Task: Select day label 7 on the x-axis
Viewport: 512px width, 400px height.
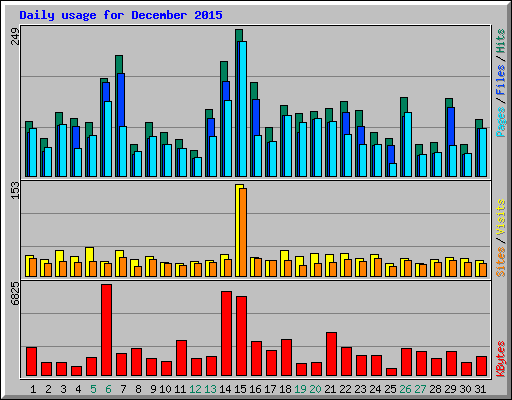Action: (123, 389)
